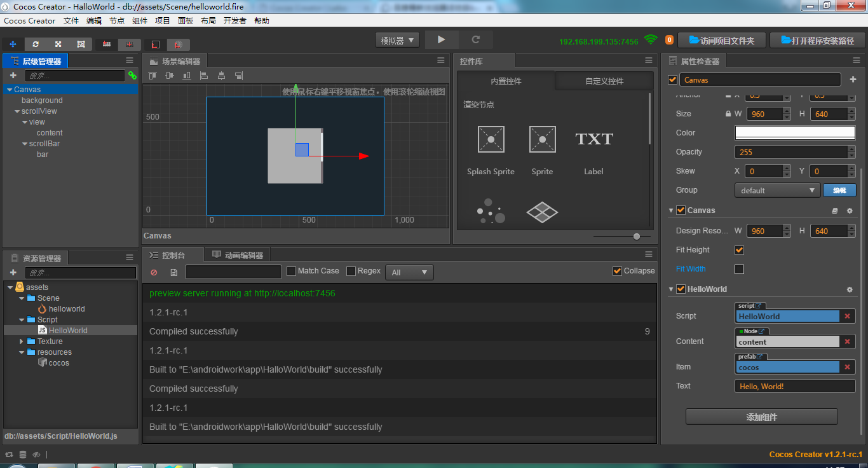Collapse the Canvas node in hierarchy
This screenshot has width=868, height=468.
(x=10, y=90)
